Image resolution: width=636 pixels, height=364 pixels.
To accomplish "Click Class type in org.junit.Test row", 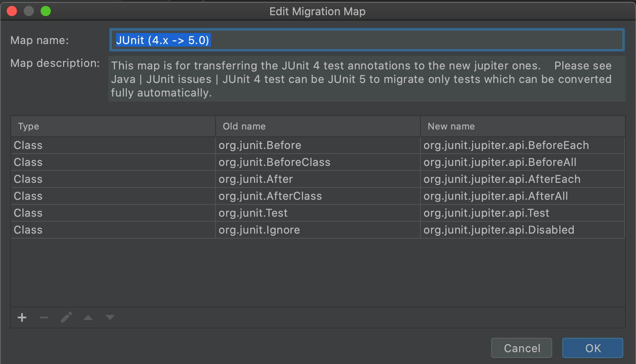I will (x=113, y=213).
